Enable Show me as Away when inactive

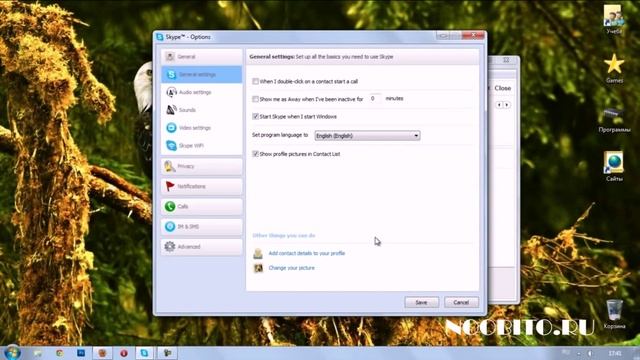[256, 99]
